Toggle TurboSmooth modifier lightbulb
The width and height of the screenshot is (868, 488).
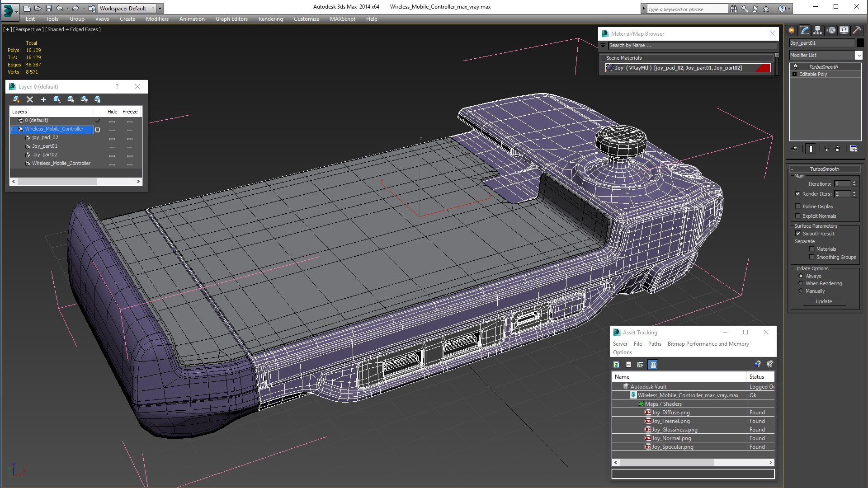[x=796, y=67]
